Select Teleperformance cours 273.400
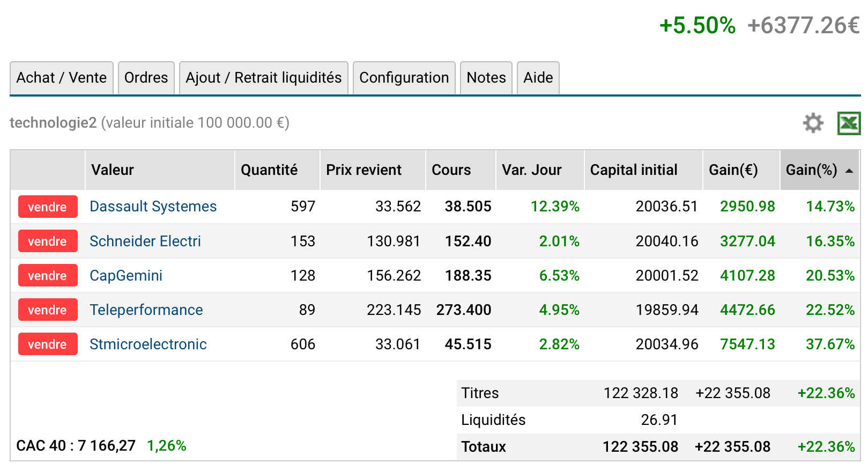868x463 pixels. click(464, 310)
